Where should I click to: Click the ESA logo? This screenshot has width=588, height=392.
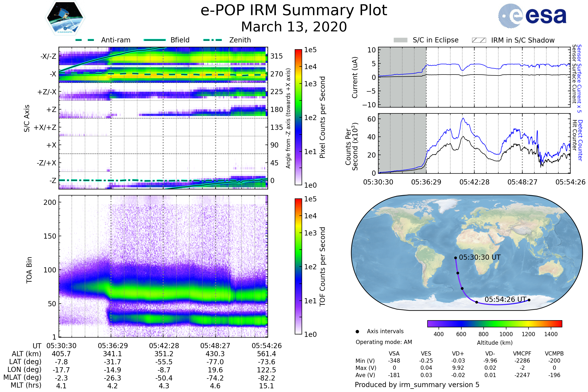(532, 16)
